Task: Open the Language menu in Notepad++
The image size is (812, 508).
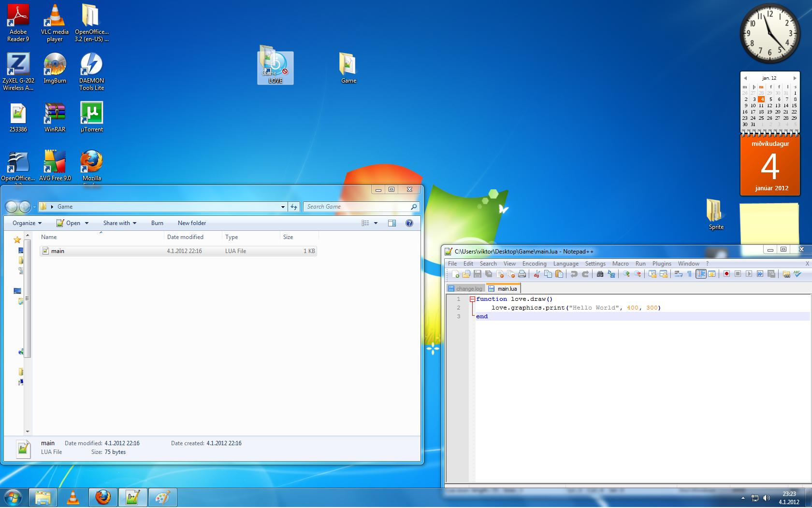Action: pyautogui.click(x=565, y=264)
